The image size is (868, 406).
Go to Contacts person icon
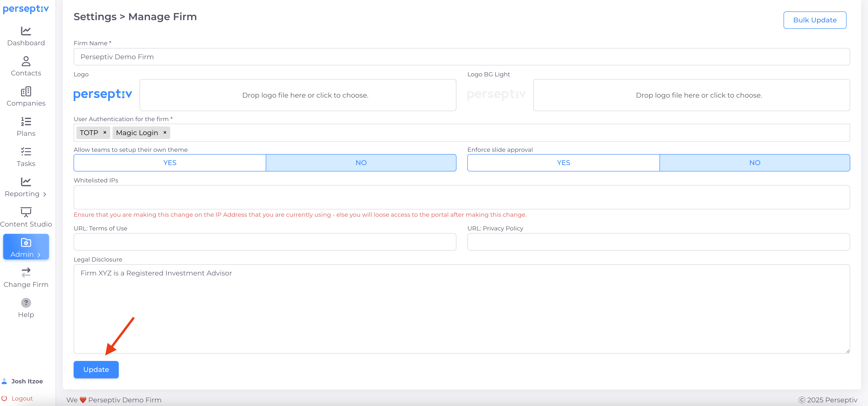point(26,61)
